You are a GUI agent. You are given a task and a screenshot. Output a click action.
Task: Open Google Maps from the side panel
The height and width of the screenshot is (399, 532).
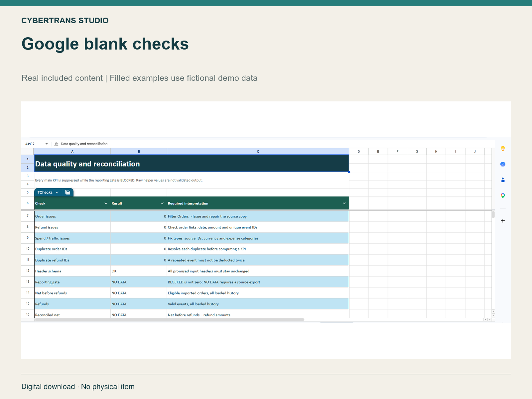click(503, 196)
